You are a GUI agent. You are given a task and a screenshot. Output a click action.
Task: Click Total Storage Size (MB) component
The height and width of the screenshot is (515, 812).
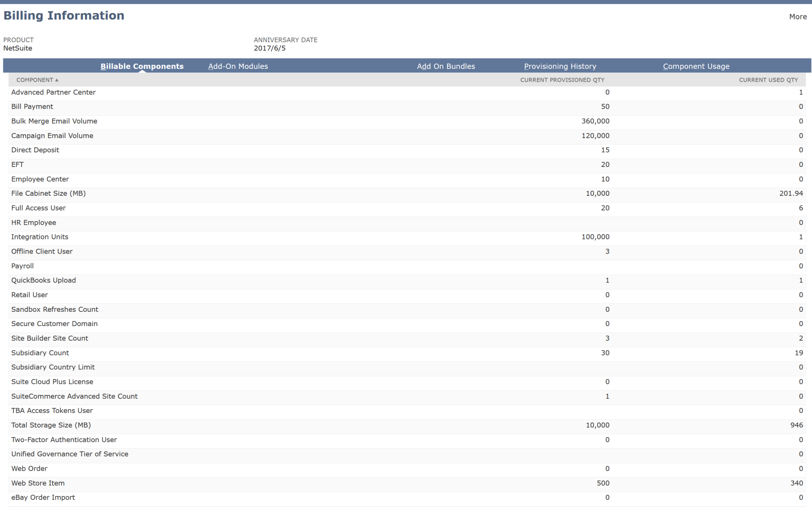[51, 425]
